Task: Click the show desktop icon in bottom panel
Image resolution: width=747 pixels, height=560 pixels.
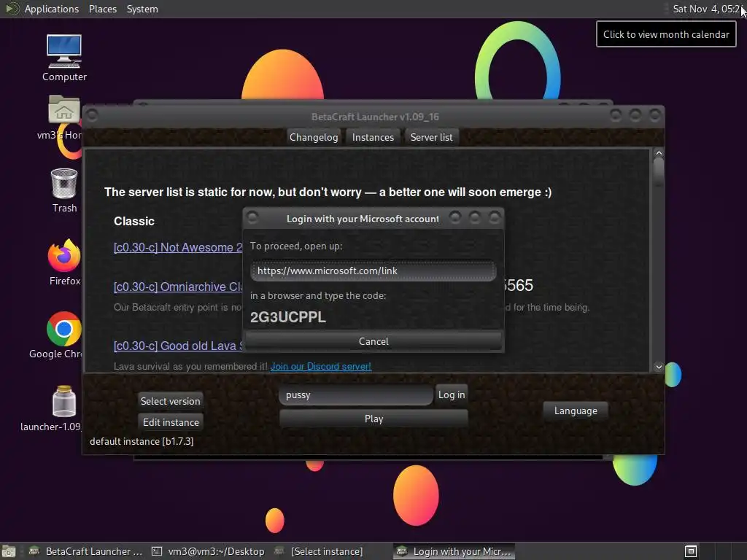Action: coord(9,551)
